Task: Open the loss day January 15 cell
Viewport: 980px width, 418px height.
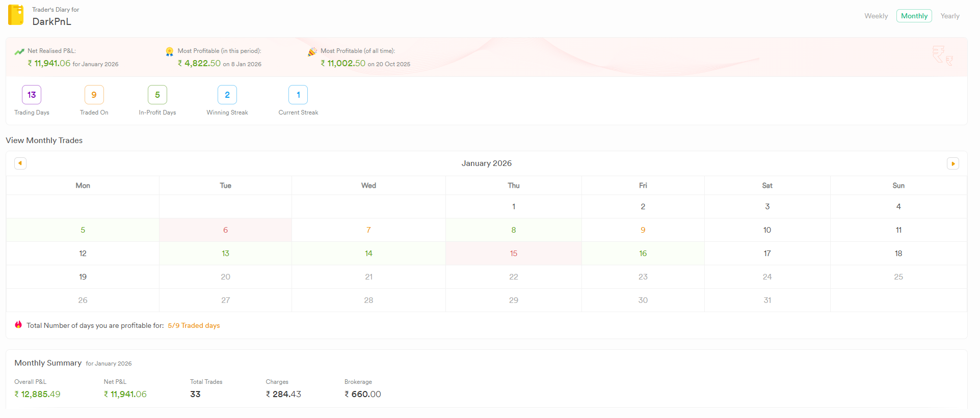Action: 513,254
